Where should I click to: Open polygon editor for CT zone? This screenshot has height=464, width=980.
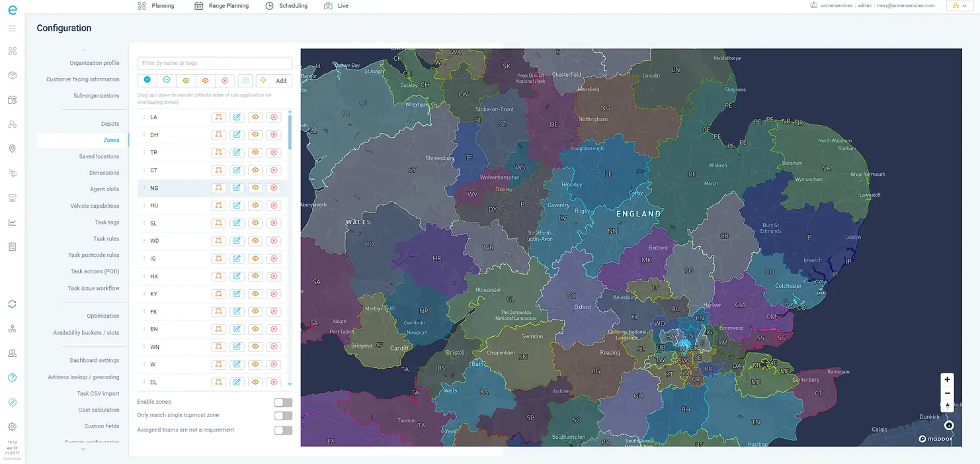click(218, 170)
